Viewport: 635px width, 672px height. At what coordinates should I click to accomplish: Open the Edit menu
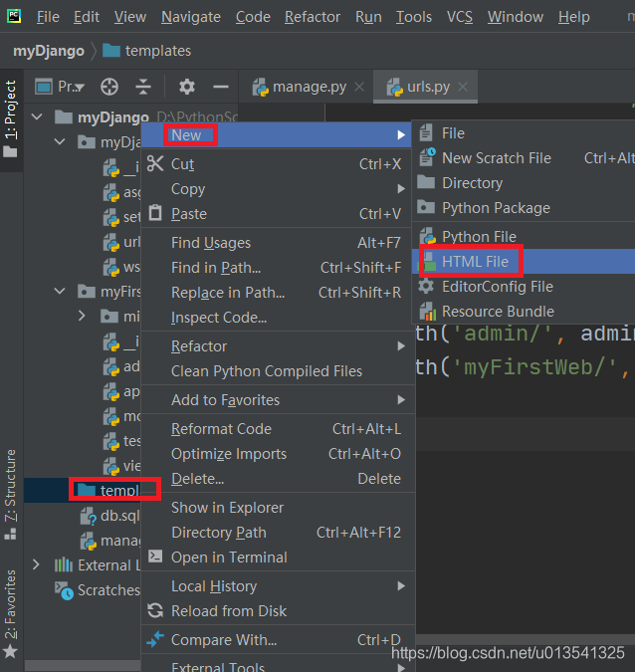[x=87, y=17]
